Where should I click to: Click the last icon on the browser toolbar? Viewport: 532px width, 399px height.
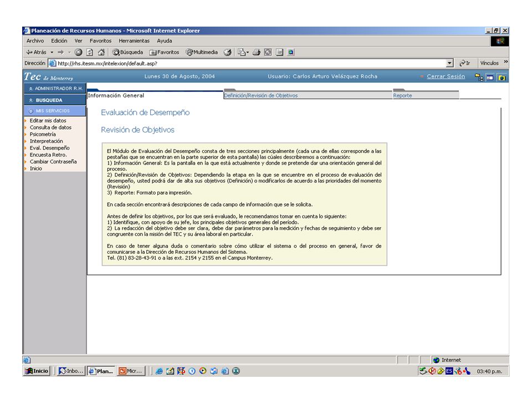coord(291,52)
